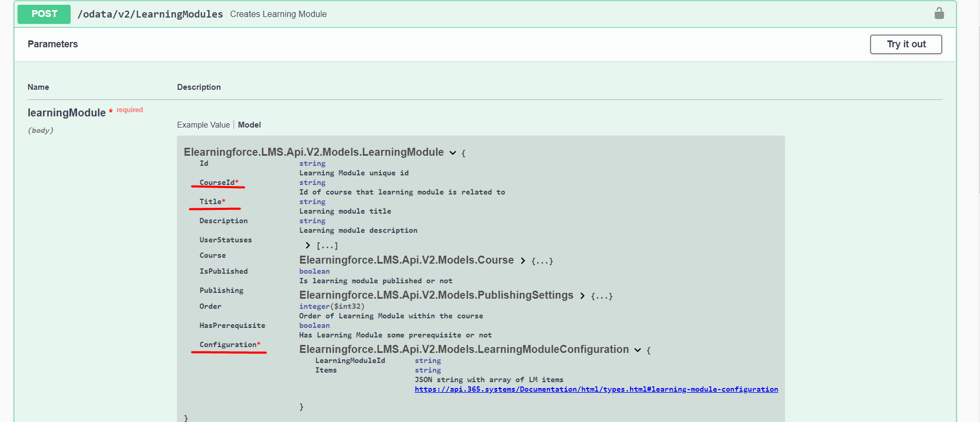Click the collapsed PublishingSettings {...} braces
The height and width of the screenshot is (422, 980).
(602, 296)
